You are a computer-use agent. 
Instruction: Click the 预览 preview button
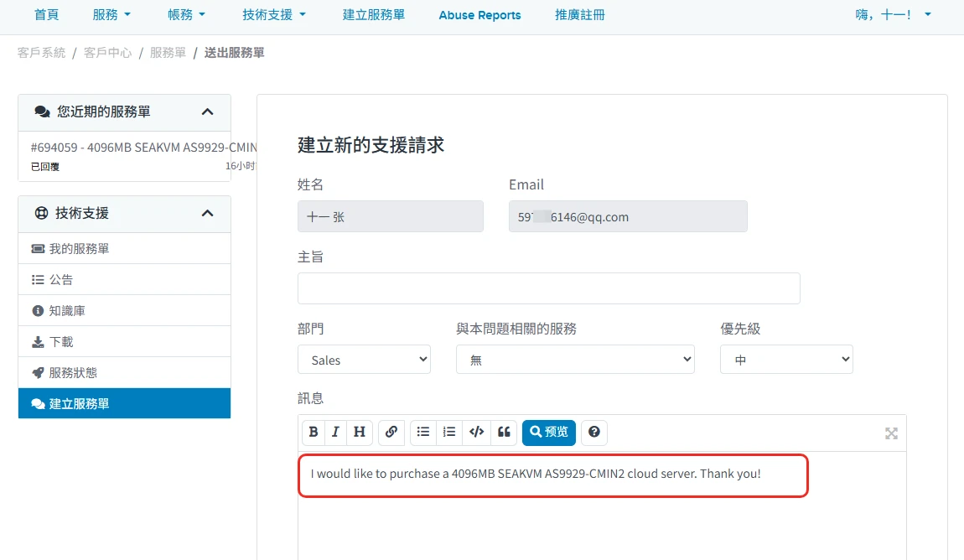549,432
